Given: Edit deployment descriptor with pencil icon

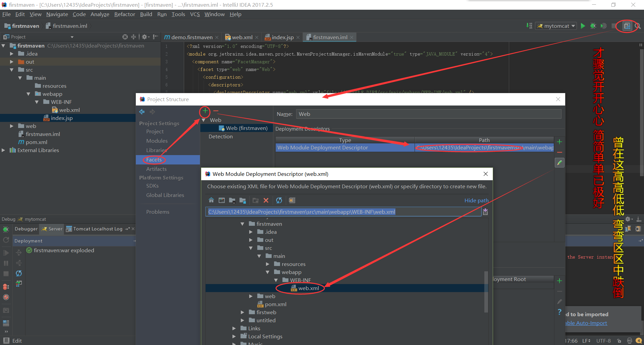Looking at the screenshot, I should (559, 163).
